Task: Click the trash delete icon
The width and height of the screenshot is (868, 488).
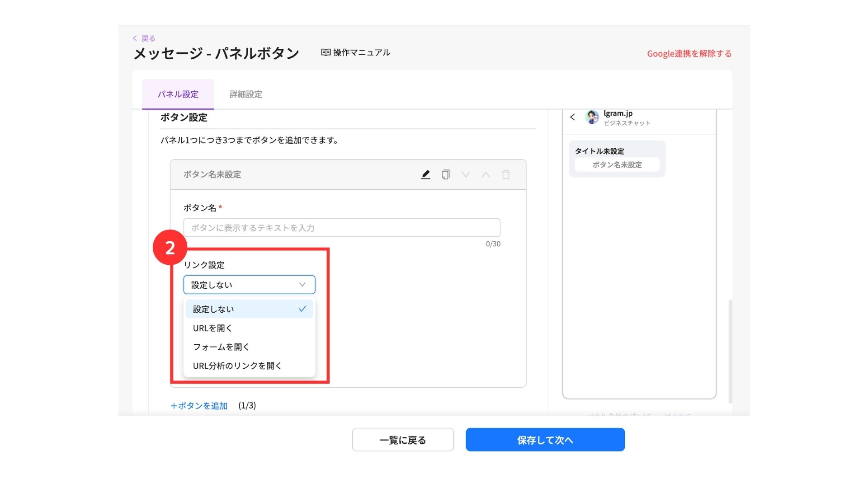Action: coord(506,174)
